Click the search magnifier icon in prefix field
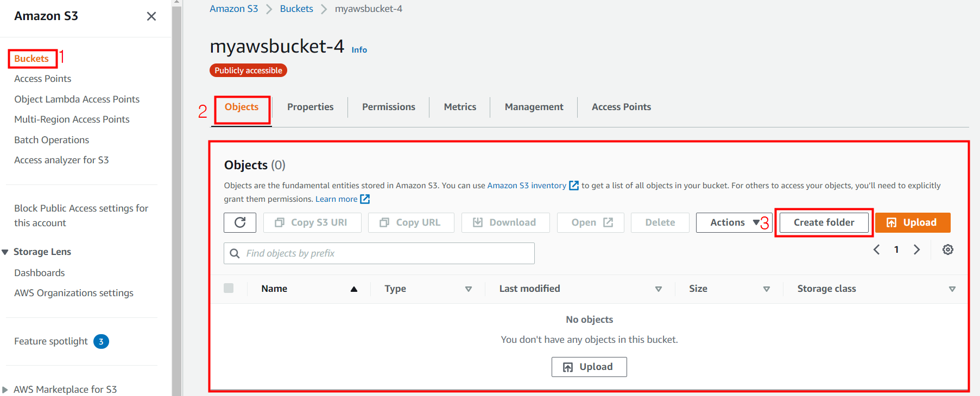The image size is (980, 396). pos(235,253)
